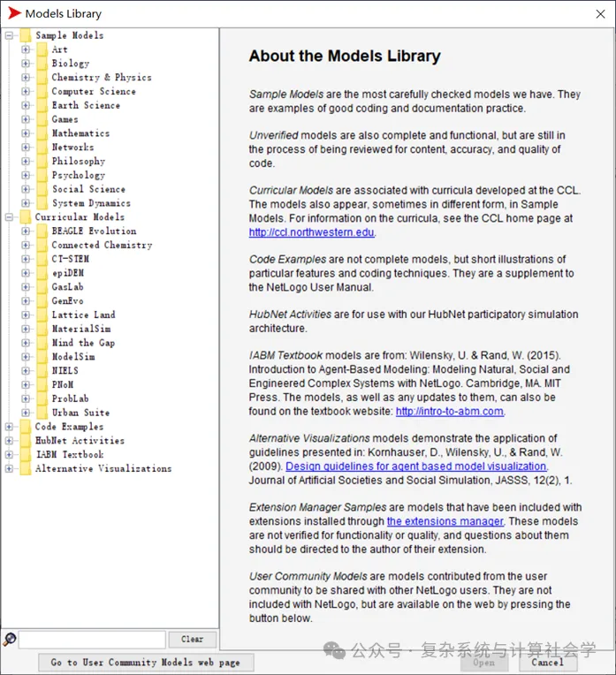
Task: Open the ccl.northwestern.edu link
Action: point(311,232)
